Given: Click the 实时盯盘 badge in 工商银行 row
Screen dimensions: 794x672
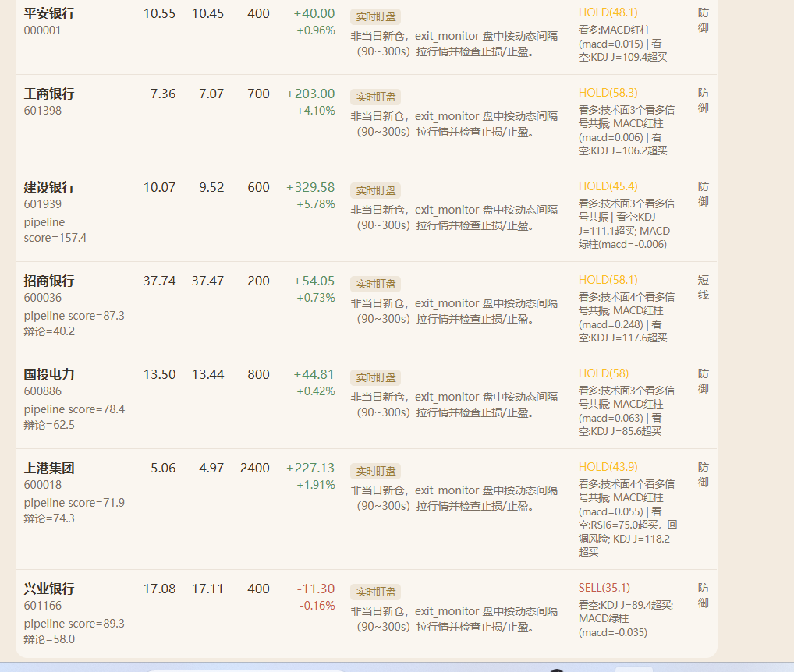Looking at the screenshot, I should pos(375,97).
